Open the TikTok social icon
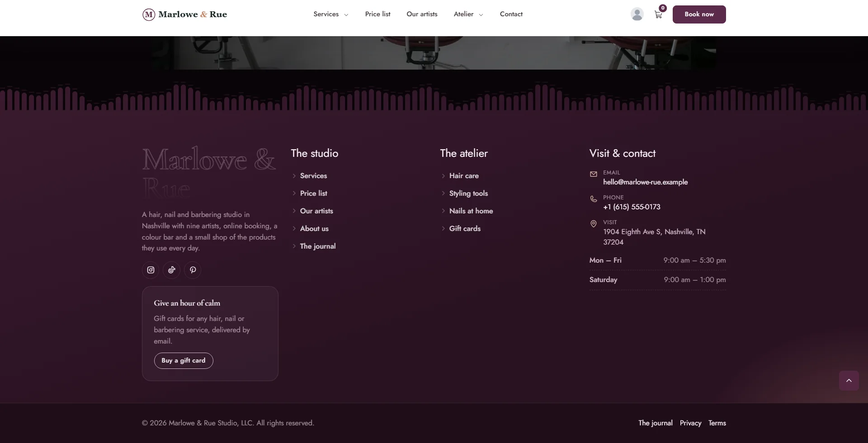 point(172,270)
